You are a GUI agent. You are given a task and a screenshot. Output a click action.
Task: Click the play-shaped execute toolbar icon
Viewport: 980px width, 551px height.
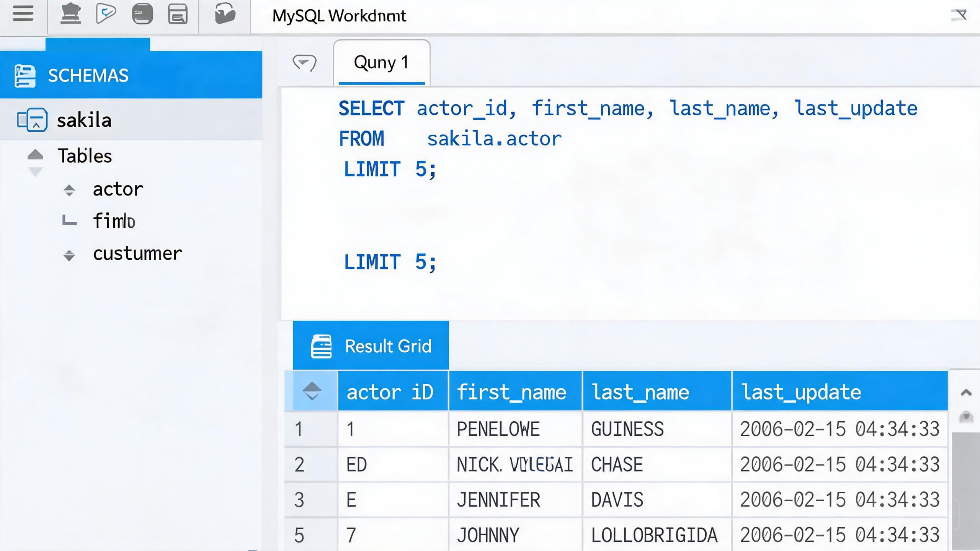coord(106,14)
